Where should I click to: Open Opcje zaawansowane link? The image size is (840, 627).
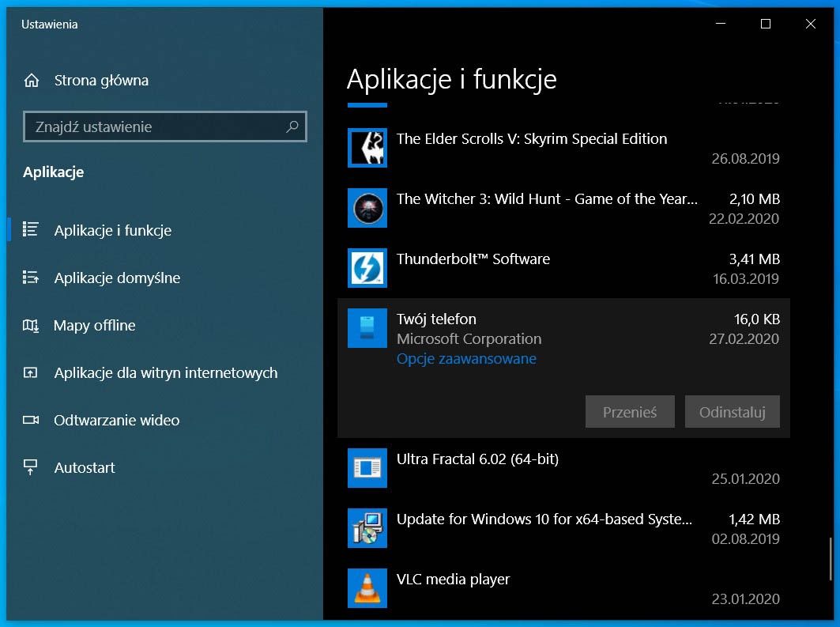coord(466,358)
